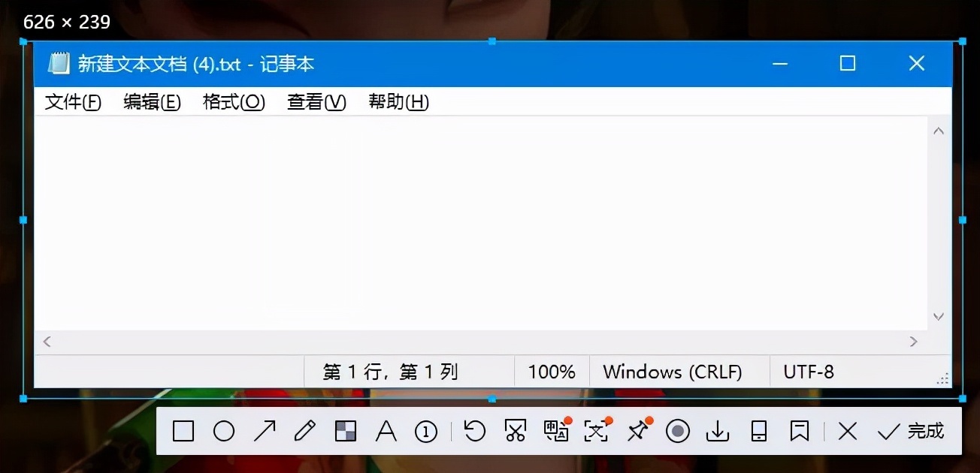Click the Notepad window resize grip
The width and height of the screenshot is (980, 473).
click(x=943, y=380)
